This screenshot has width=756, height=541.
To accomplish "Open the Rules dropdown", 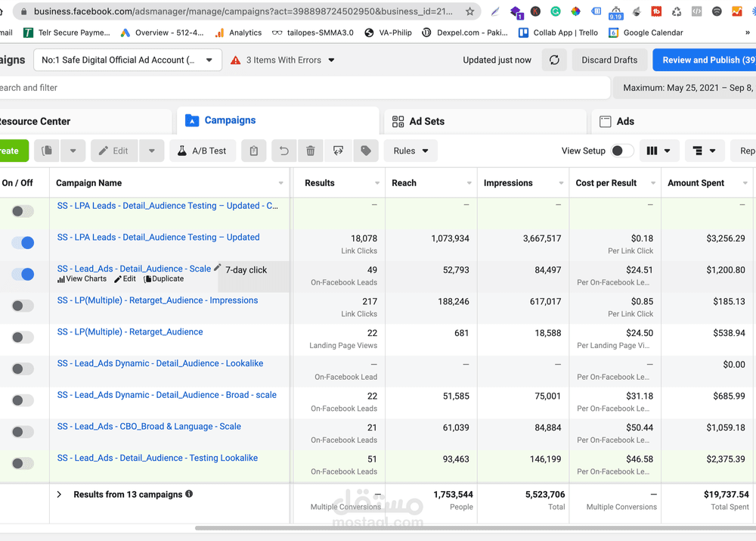I will click(x=411, y=151).
